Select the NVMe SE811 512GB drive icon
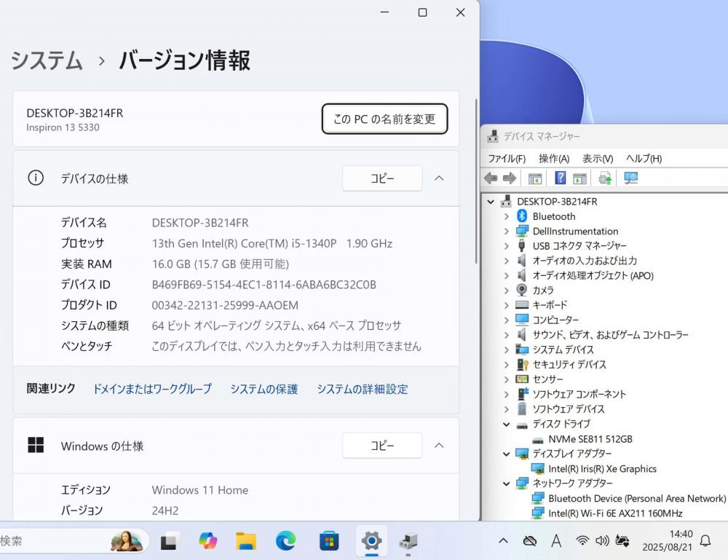728x560 pixels. (538, 440)
